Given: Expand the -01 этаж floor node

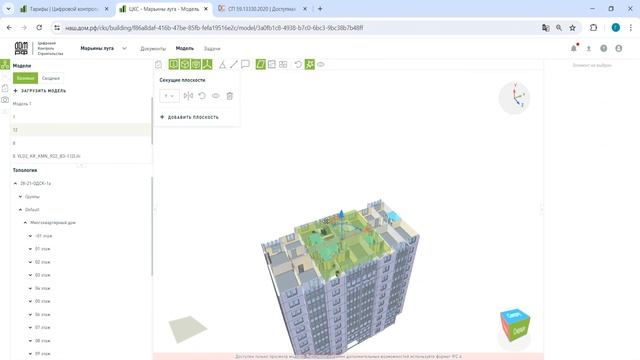Looking at the screenshot, I should click(x=30, y=236).
